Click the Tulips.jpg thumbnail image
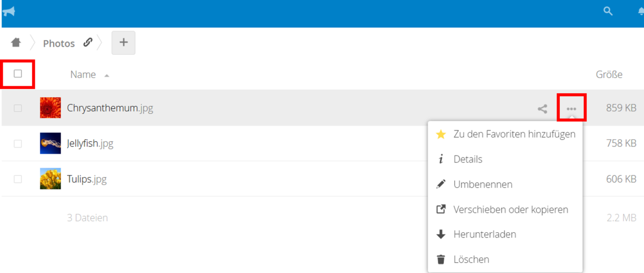The height and width of the screenshot is (273, 644). [50, 179]
